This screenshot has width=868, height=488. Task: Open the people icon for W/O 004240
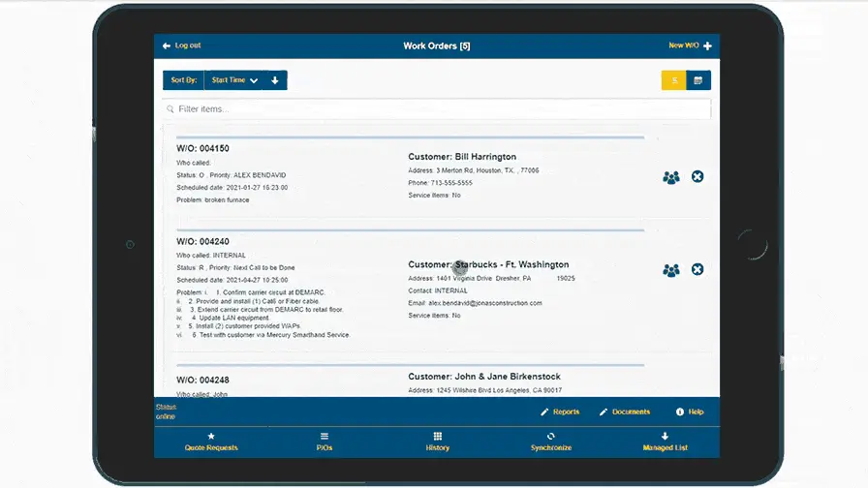[670, 270]
